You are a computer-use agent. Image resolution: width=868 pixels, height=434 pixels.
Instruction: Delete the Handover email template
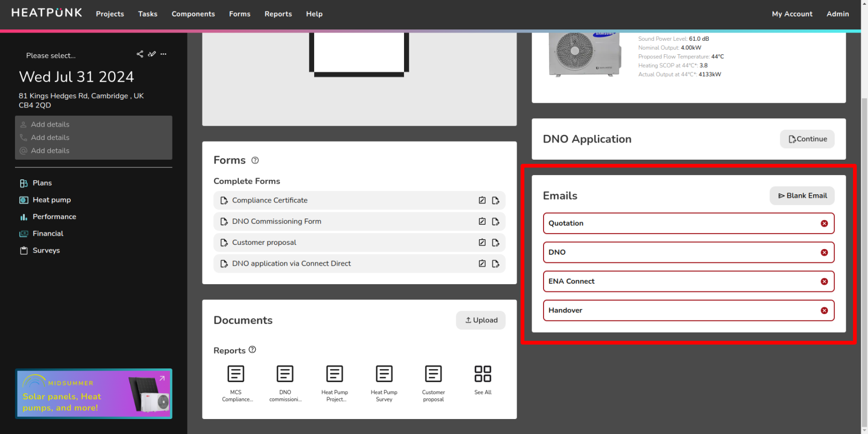click(x=824, y=311)
